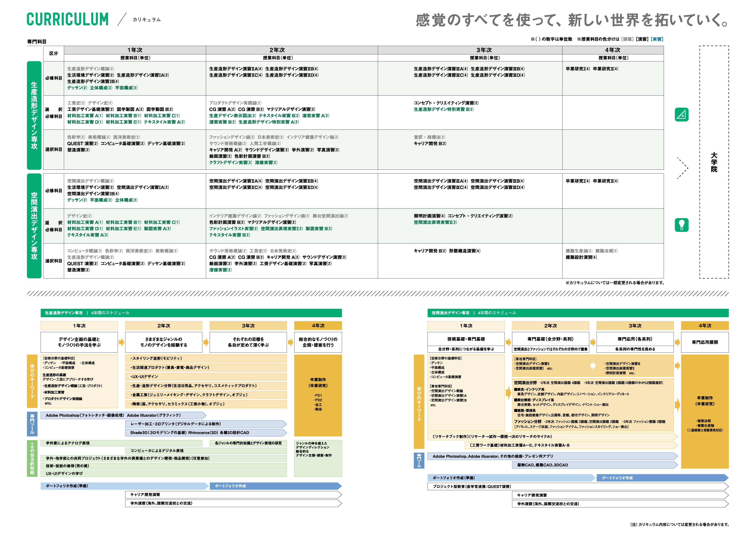756x534 pixels.
Task: Click green bar 生産造形デザイン専攻 4年間のスケジュール
Action: coord(191,313)
